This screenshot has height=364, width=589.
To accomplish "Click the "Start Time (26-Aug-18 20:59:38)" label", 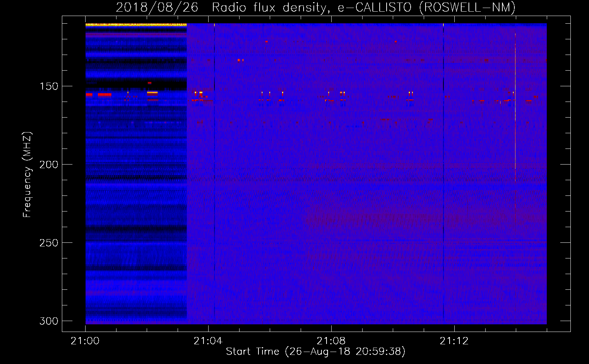I will [316, 352].
